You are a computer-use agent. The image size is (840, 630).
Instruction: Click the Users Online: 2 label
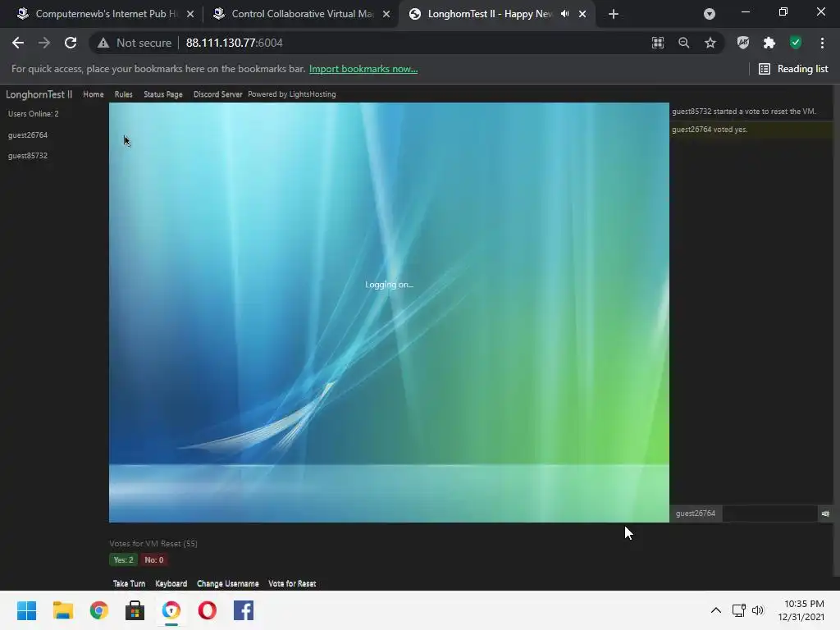pos(33,113)
